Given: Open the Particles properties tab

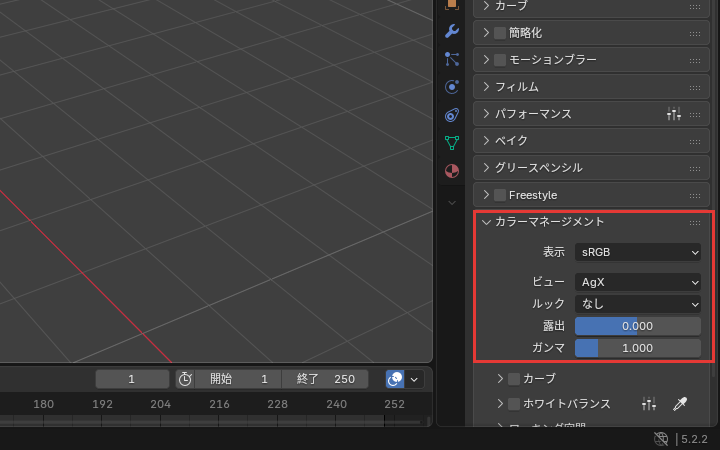Looking at the screenshot, I should (x=452, y=59).
